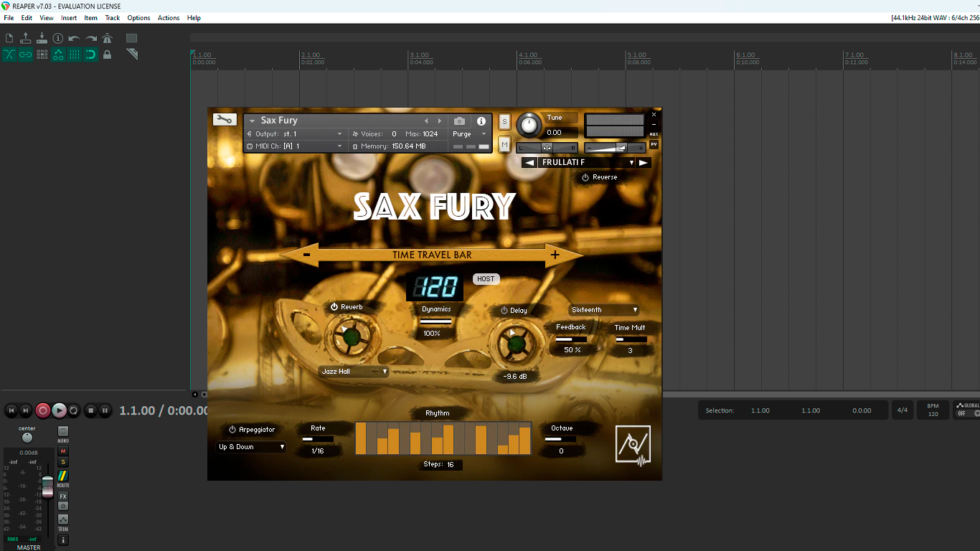Click the snapshot camera icon in Kontakt header
This screenshot has width=980, height=551.
coord(460,121)
